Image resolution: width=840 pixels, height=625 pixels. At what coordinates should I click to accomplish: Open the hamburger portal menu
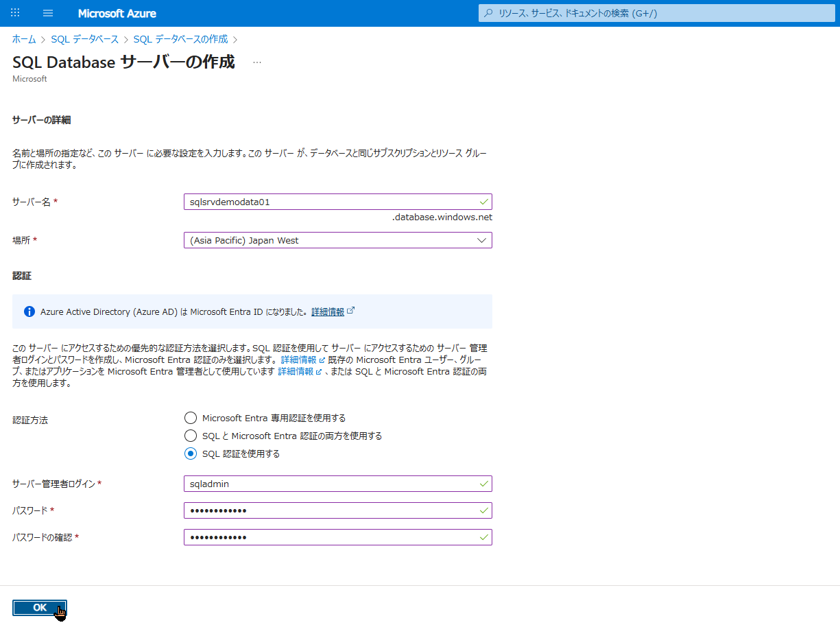pyautogui.click(x=48, y=13)
